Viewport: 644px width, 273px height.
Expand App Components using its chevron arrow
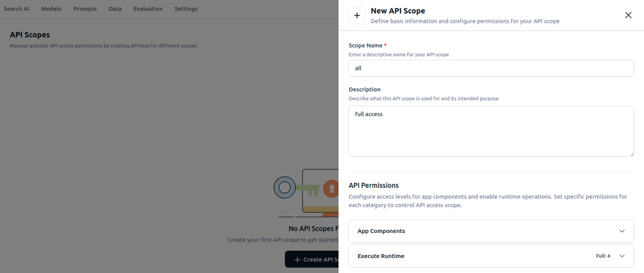622,231
